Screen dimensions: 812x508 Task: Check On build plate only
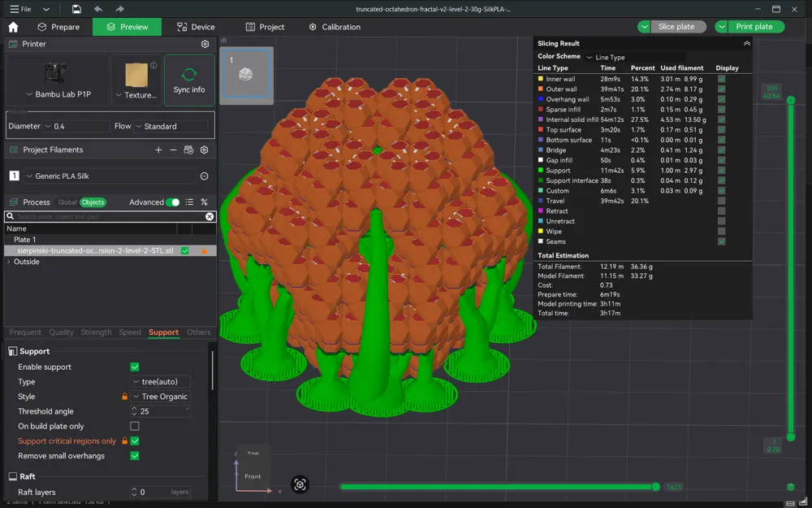coord(135,426)
